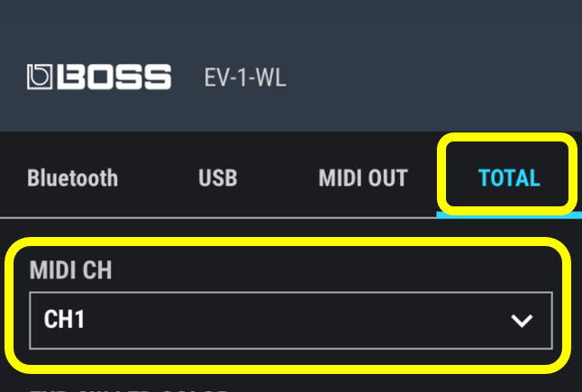Click the divider line under the Bluetooth tab
This screenshot has width=582, height=392.
pyautogui.click(x=72, y=216)
